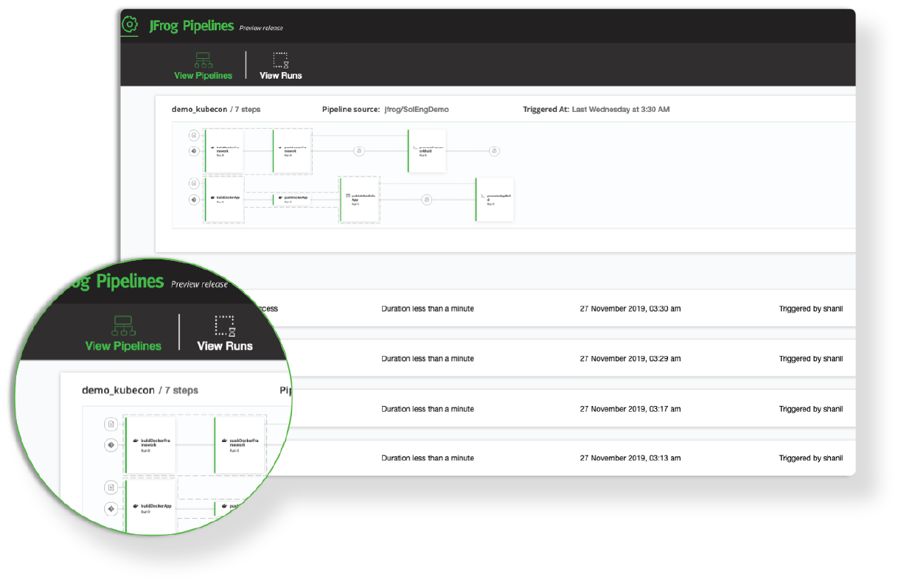Click demo_kubecon title inside the magnified circle
This screenshot has height=588, width=904.
pos(118,390)
